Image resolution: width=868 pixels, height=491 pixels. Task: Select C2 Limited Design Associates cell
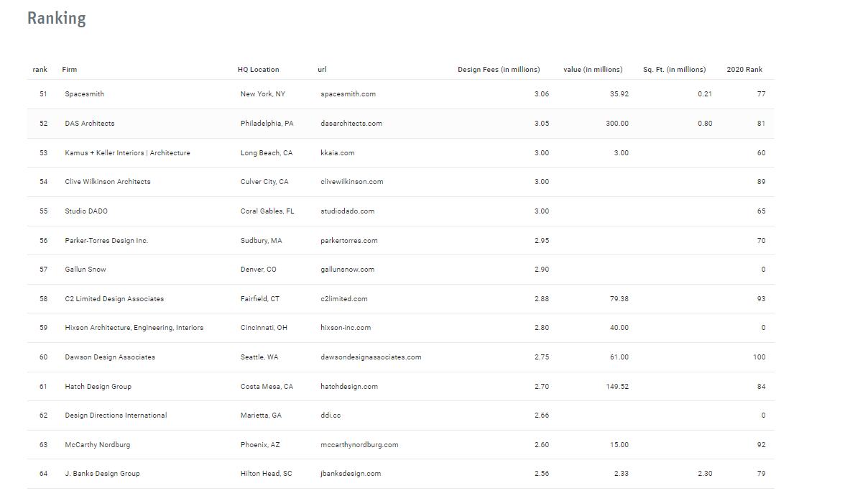coord(114,299)
